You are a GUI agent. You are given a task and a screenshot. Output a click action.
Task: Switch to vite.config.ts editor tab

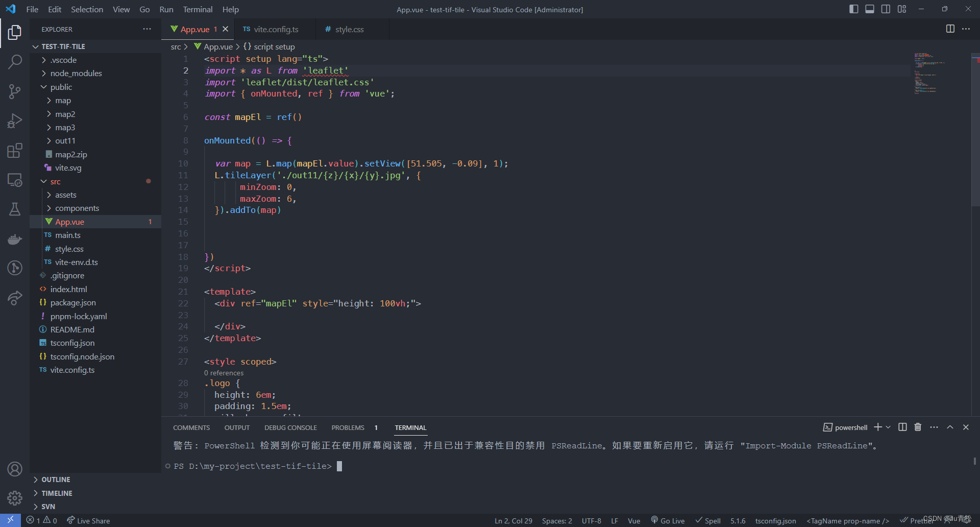point(275,29)
